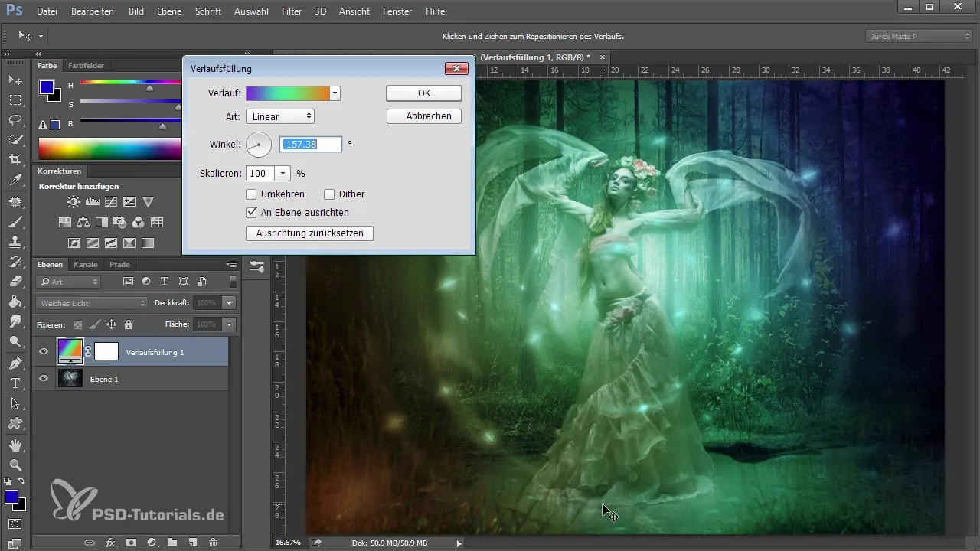This screenshot has width=980, height=551.
Task: Open the Ebenen panel options menu
Action: coord(232,265)
